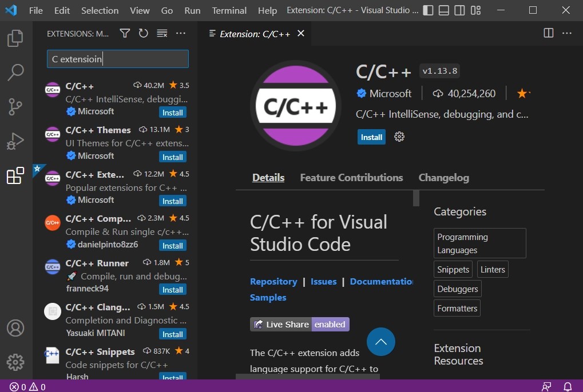The height and width of the screenshot is (392, 583).
Task: Switch to the Changelog tab
Action: tap(443, 178)
